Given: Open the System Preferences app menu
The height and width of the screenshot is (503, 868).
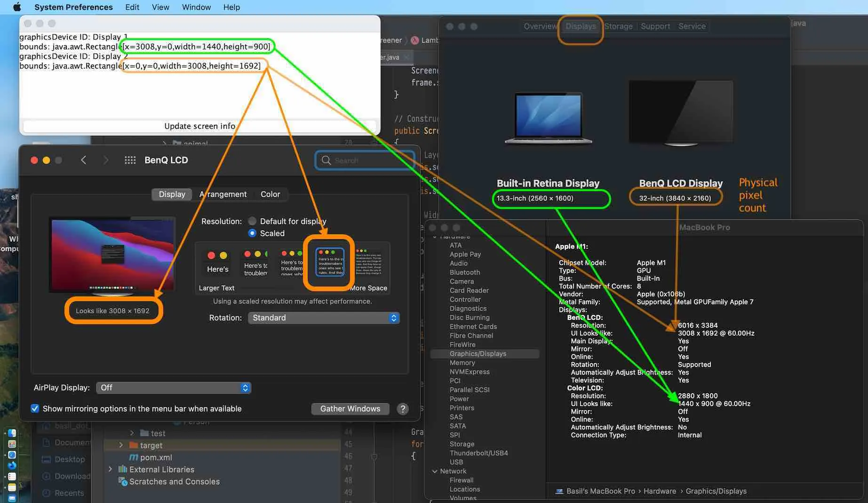Looking at the screenshot, I should pyautogui.click(x=73, y=7).
